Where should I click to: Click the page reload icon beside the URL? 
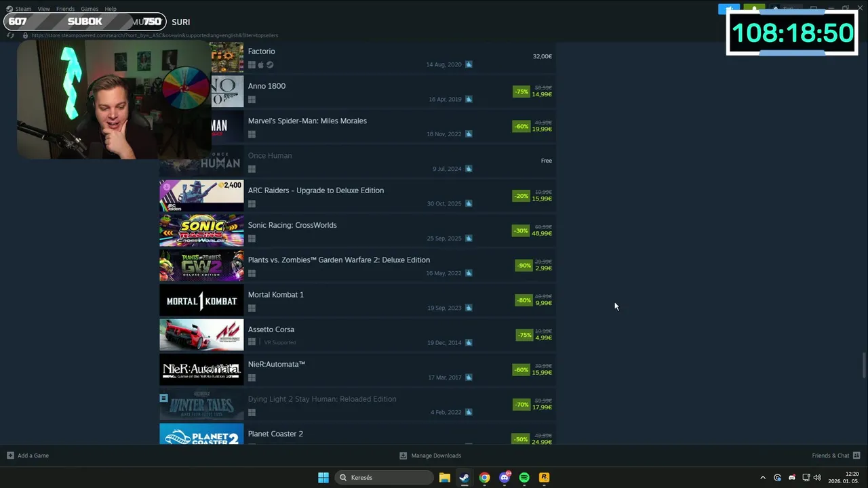pos(11,35)
